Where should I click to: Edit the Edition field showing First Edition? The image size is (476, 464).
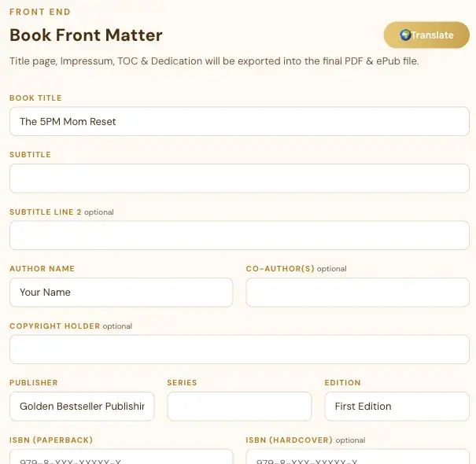(397, 407)
